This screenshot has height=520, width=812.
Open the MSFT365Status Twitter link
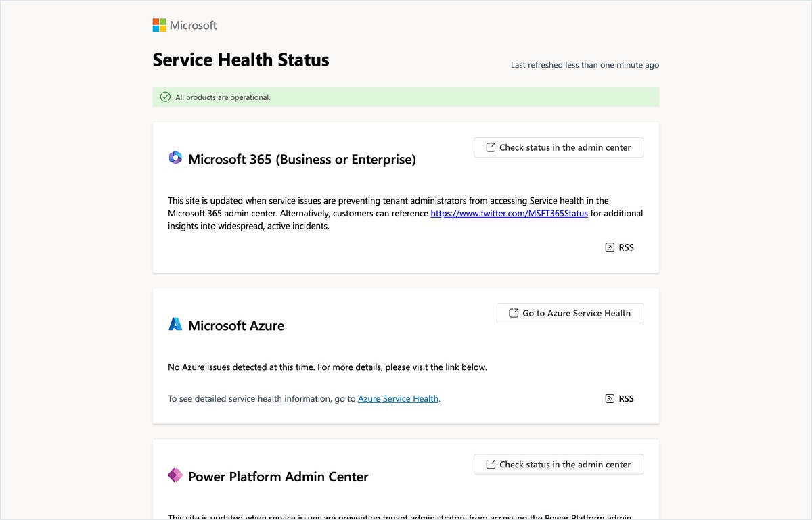[x=510, y=213]
